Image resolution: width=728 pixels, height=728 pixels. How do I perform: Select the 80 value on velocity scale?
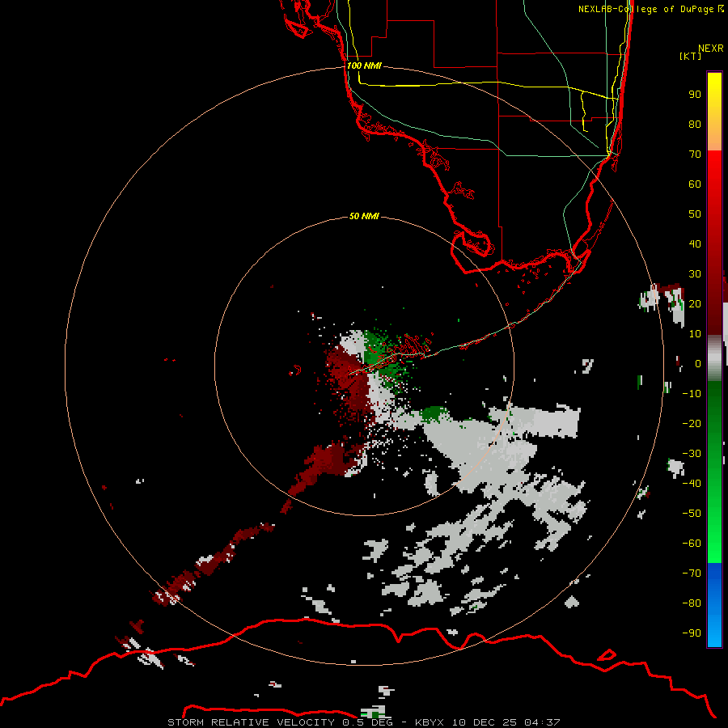point(695,124)
